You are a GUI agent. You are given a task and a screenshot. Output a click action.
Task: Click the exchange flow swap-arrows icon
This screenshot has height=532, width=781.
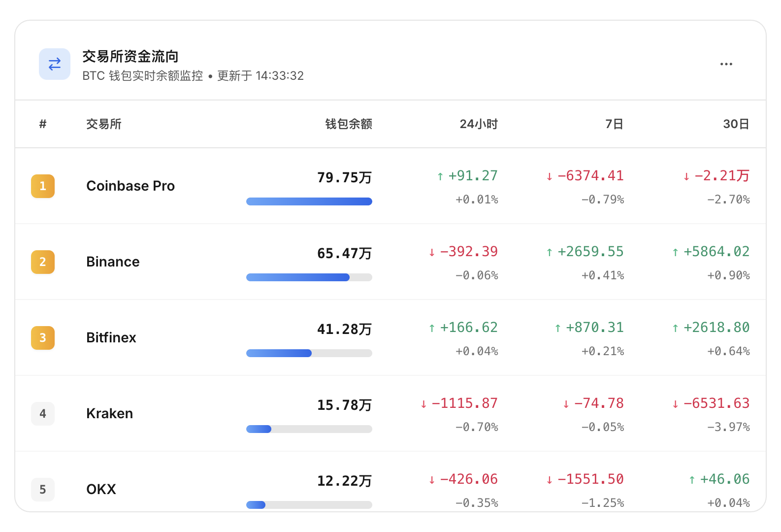(x=55, y=64)
